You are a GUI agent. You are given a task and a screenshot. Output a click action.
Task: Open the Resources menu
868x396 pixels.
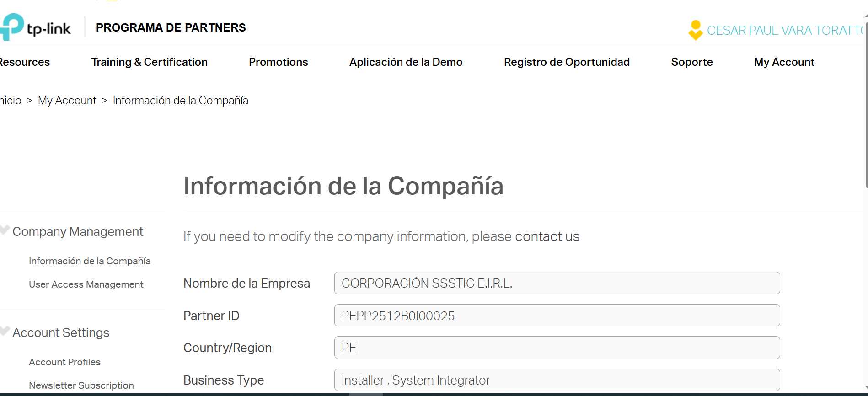(x=24, y=62)
